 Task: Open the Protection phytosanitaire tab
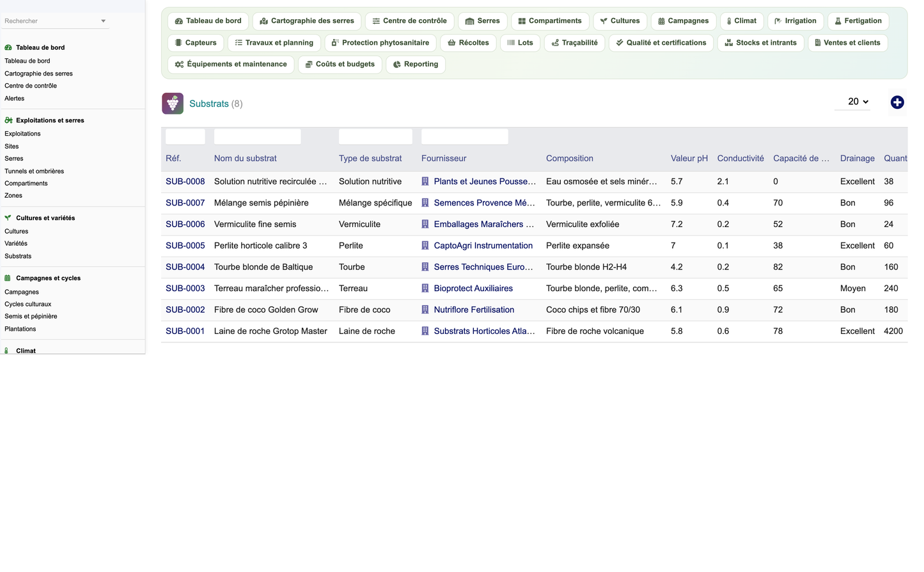coord(380,43)
